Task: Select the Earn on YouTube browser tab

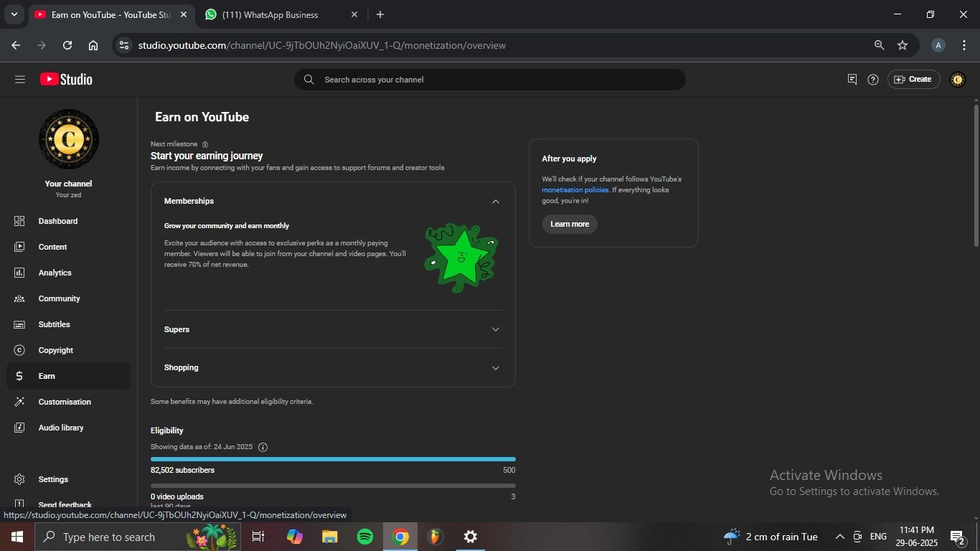Action: click(110, 14)
